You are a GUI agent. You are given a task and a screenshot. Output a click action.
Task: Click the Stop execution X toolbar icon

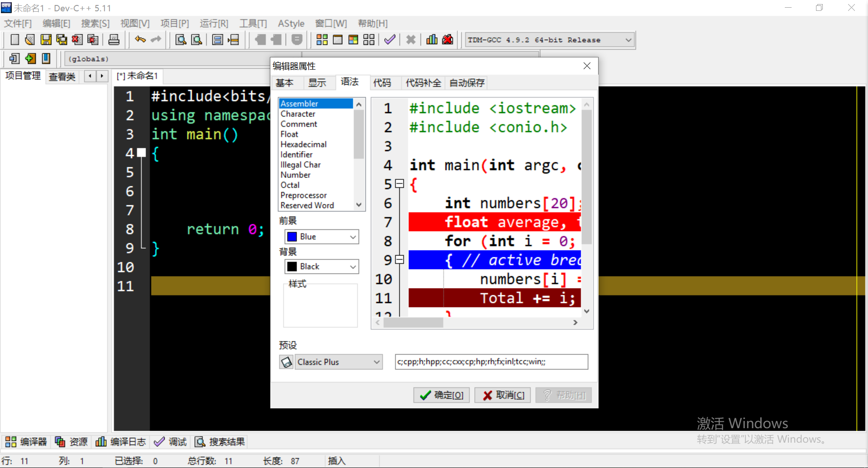[410, 40]
